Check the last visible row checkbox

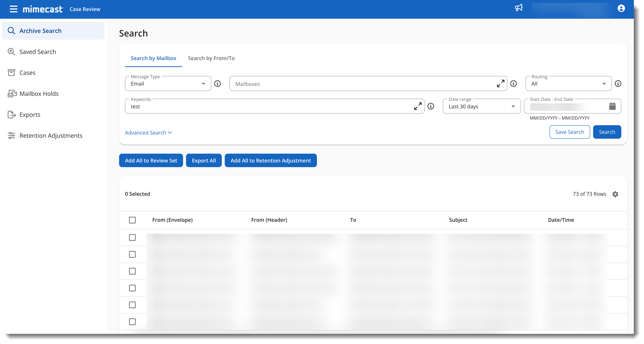pyautogui.click(x=132, y=322)
